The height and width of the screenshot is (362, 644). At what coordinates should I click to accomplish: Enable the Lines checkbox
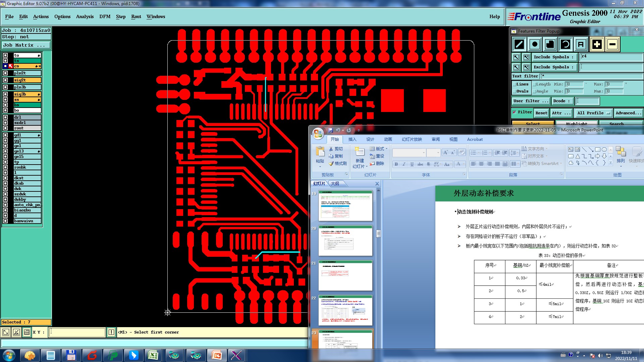515,84
